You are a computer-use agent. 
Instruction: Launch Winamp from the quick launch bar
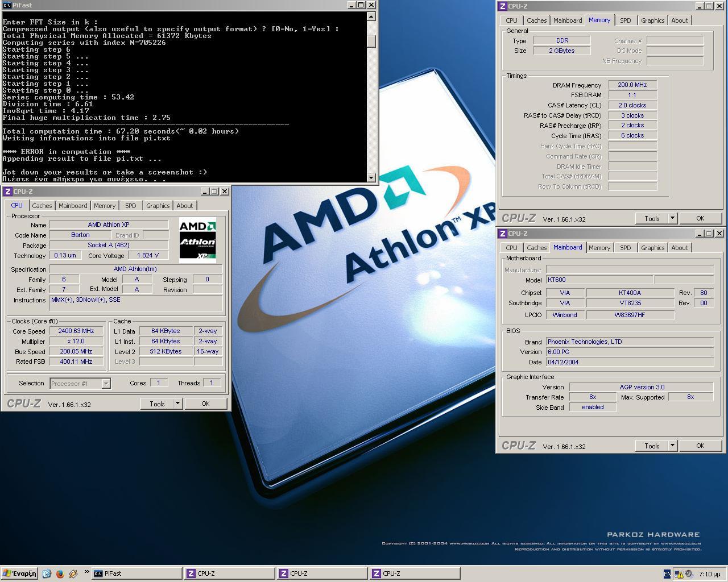(x=73, y=573)
